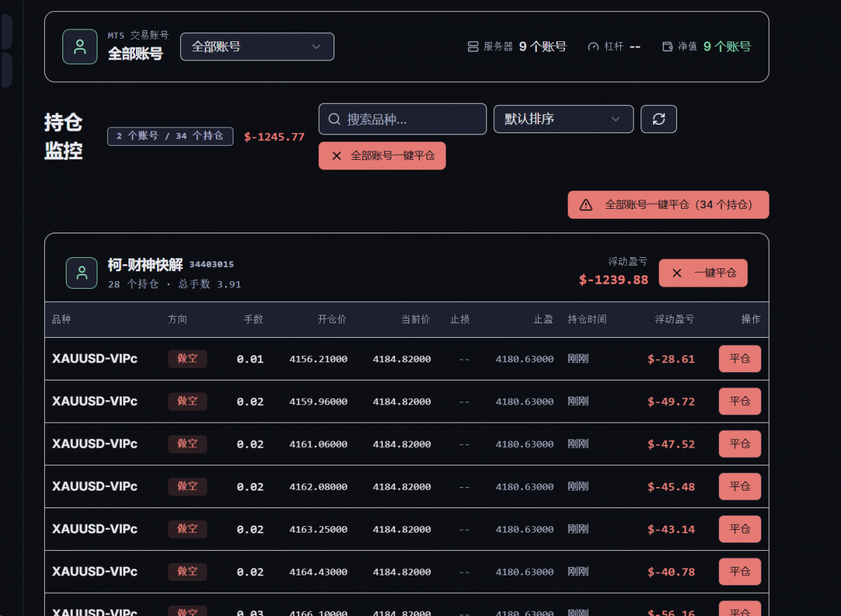Click the 全部账号一键平仓 button below the search box
Screen dimensions: 841x616
(x=382, y=156)
